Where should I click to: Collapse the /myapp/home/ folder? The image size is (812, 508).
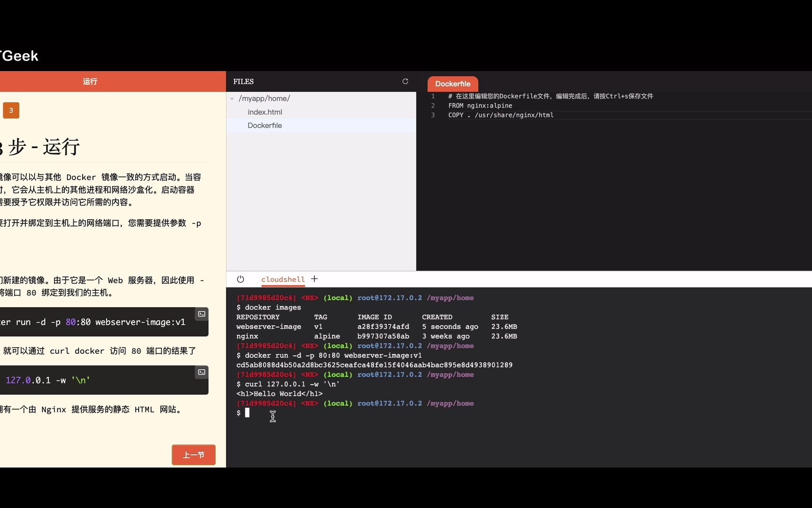[232, 98]
